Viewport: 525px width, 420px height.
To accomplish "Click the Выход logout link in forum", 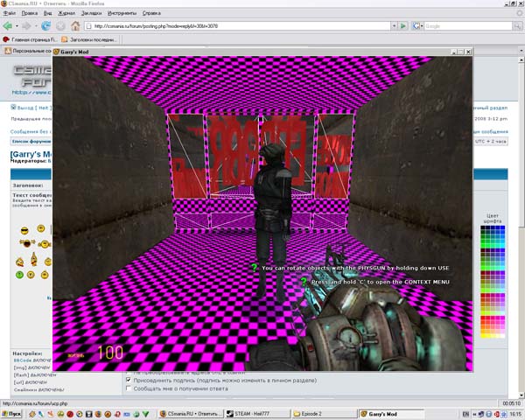I will [31, 108].
